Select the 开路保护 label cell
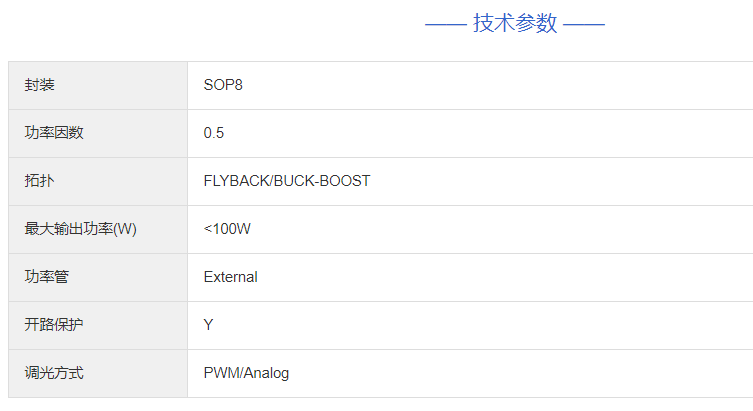 pyautogui.click(x=54, y=325)
